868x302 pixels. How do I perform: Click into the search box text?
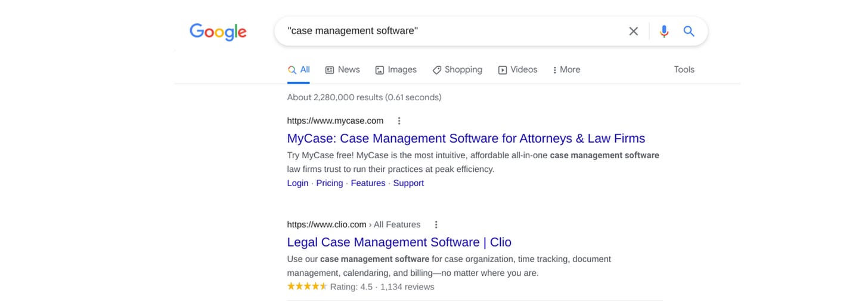[353, 30]
